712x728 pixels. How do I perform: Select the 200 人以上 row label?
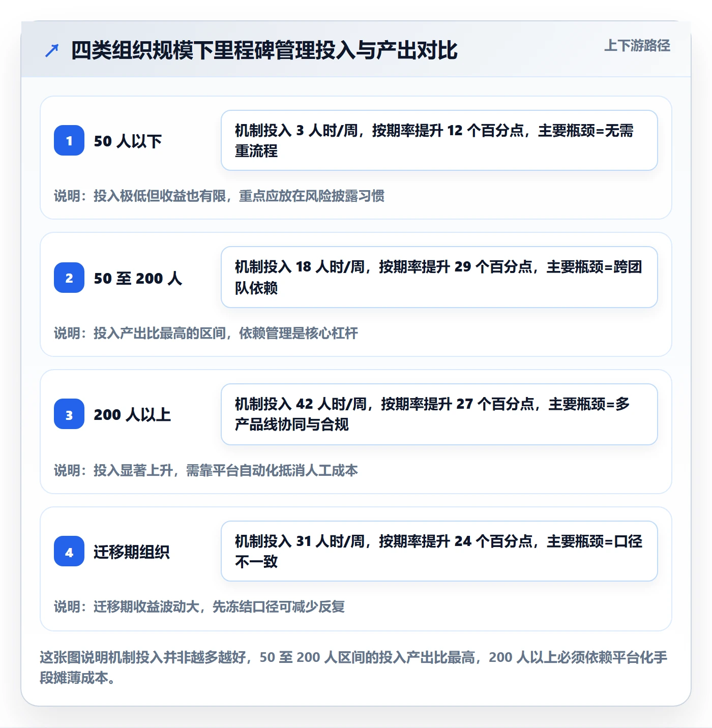point(132,415)
